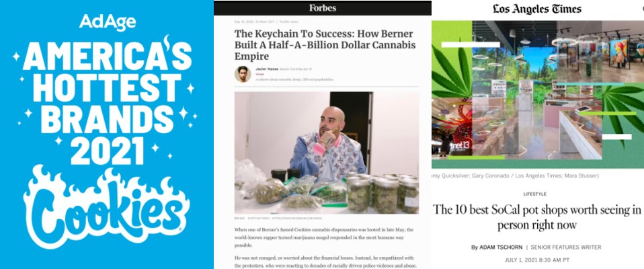Click the Cookies flame logo
Screen dimensions: 644x269
pyautogui.click(x=106, y=206)
